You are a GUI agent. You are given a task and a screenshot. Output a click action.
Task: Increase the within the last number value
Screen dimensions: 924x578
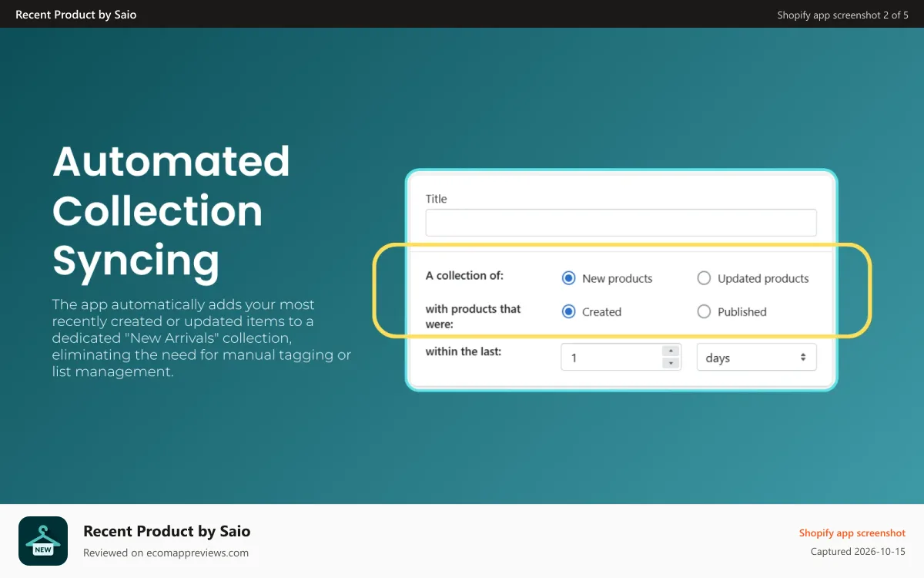[x=671, y=351]
